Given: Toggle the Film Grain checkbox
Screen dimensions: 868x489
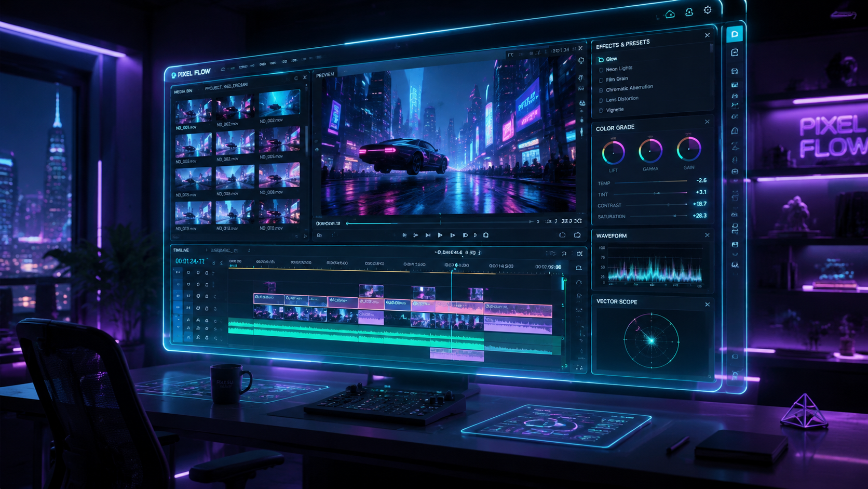Looking at the screenshot, I should (601, 80).
